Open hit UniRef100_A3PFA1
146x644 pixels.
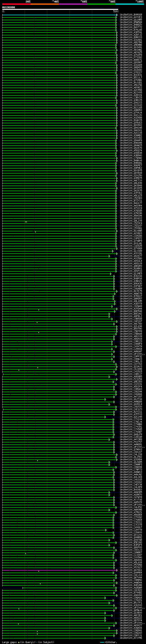tap(131, 32)
